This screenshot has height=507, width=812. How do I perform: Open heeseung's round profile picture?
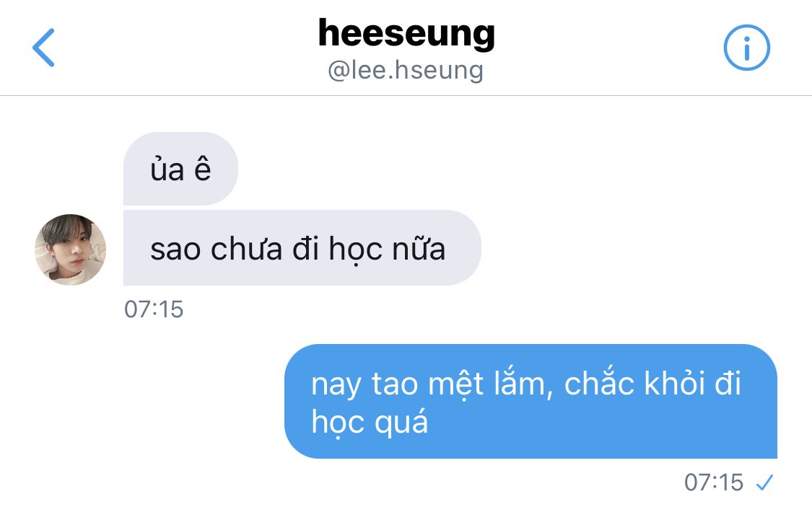pyautogui.click(x=71, y=250)
